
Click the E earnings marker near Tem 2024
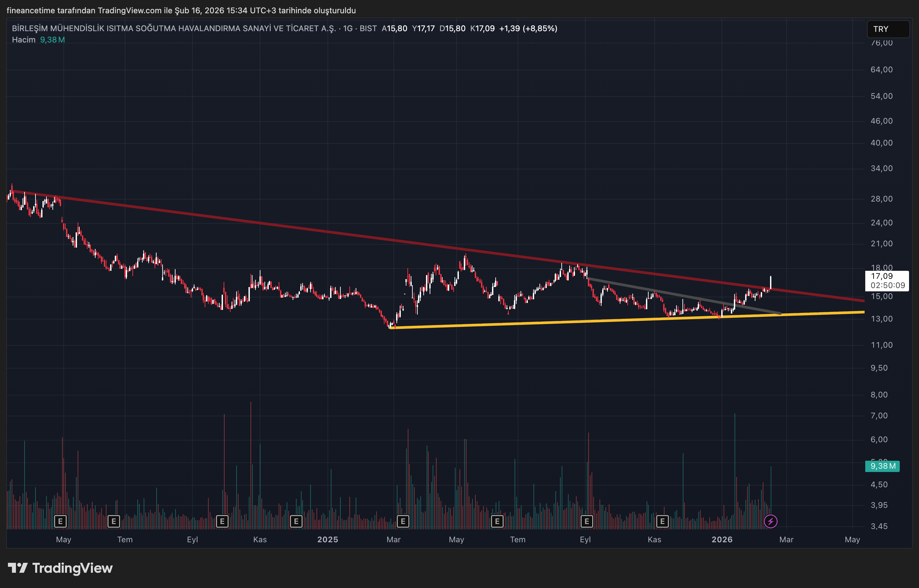pyautogui.click(x=113, y=521)
